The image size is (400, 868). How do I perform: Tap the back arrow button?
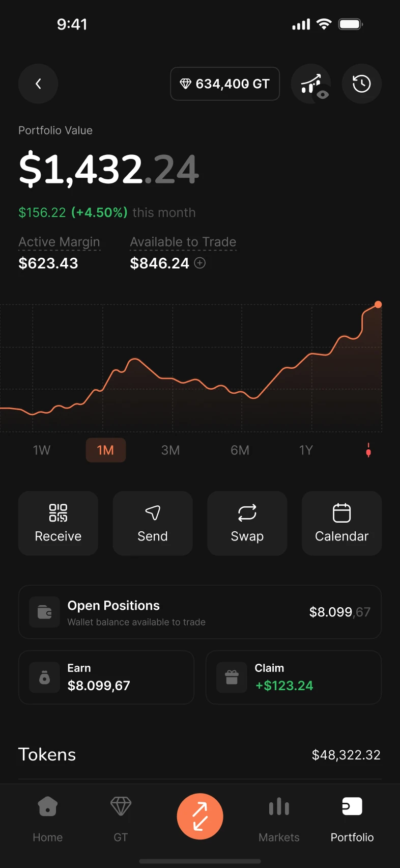tap(38, 84)
